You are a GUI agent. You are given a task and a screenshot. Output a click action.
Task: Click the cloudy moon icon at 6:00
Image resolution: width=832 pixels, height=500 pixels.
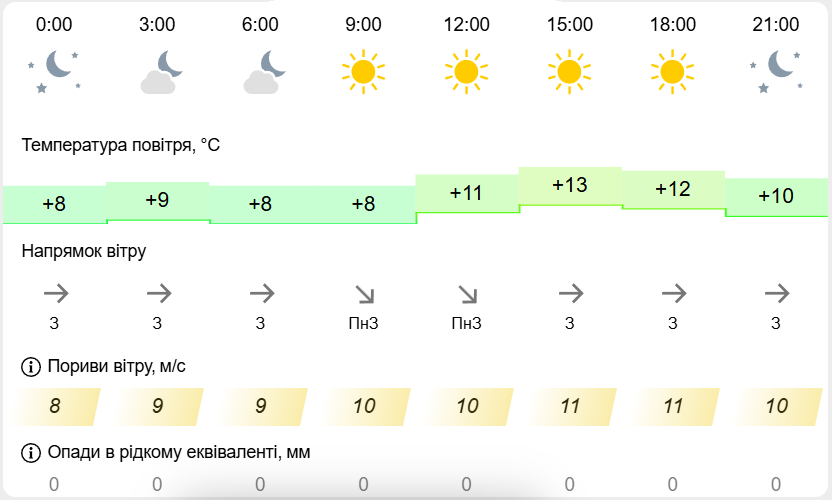point(260,72)
